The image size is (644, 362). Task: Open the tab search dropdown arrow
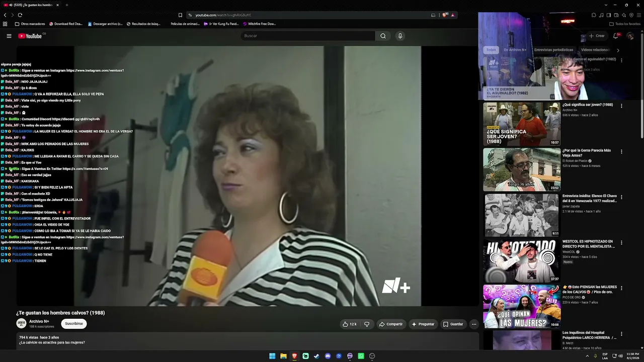[x=606, y=5]
